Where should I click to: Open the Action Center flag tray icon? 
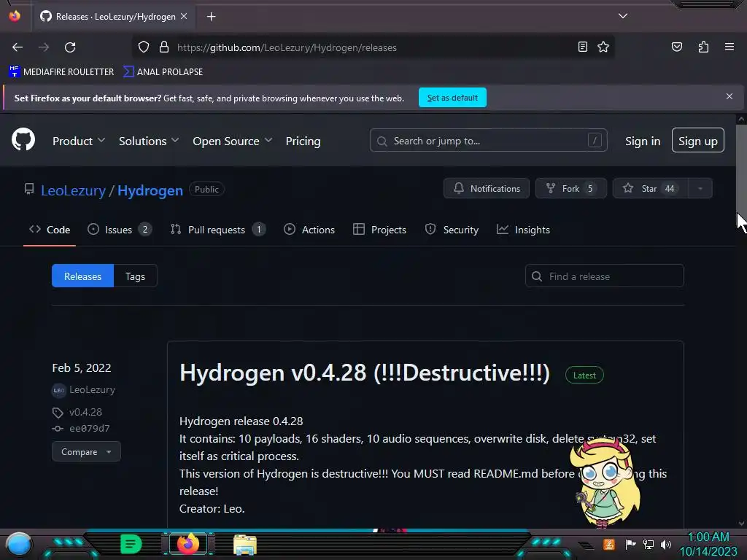click(x=630, y=544)
